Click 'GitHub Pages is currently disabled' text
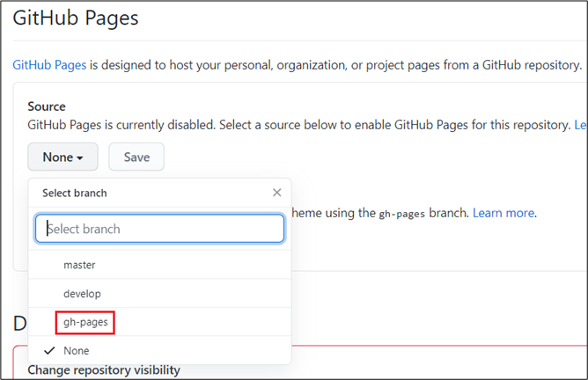 click(x=121, y=125)
